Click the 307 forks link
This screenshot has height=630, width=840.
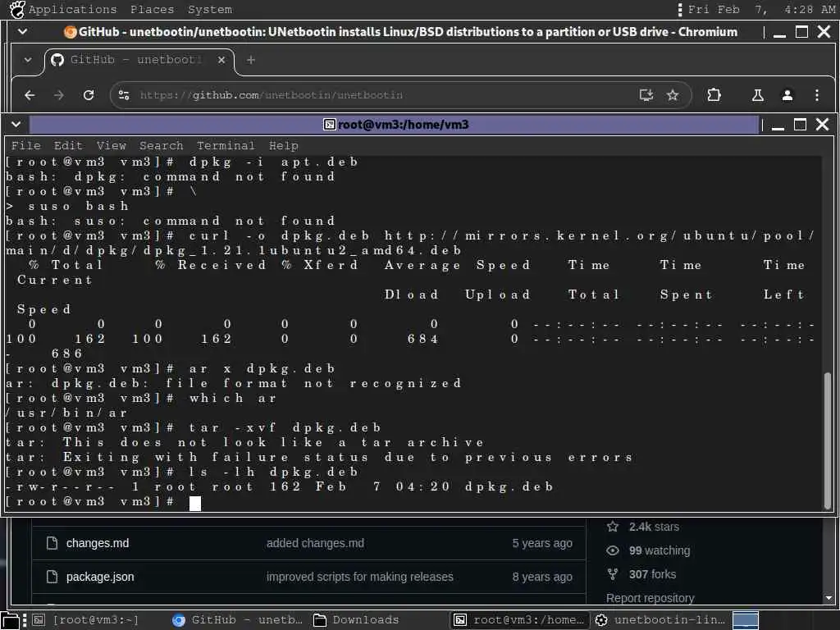652,574
